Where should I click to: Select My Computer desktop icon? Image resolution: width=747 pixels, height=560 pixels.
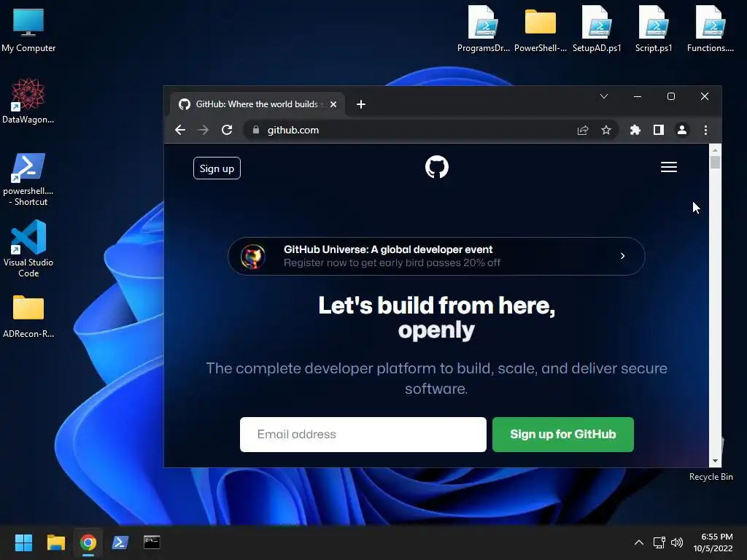point(28,31)
